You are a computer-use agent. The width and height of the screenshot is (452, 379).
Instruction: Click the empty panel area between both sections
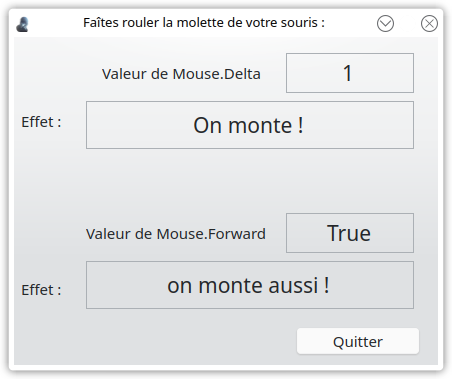click(226, 181)
